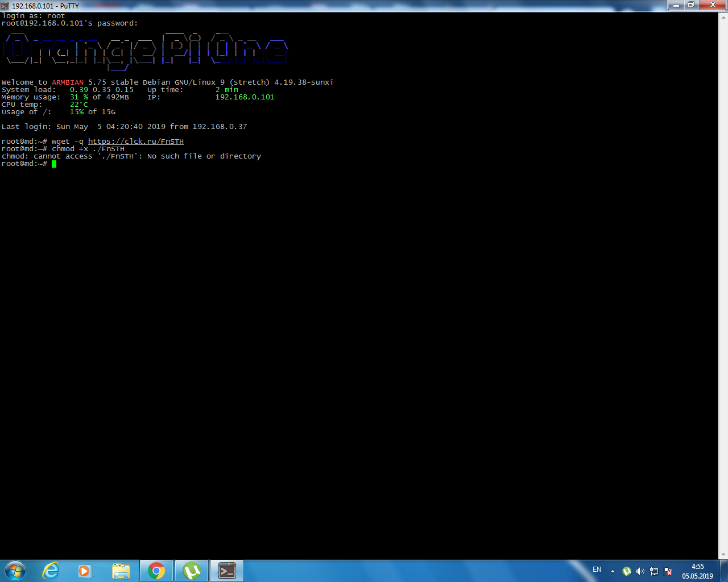Click the terminal scrollbar up arrow
This screenshot has height=582, width=728.
723,17
